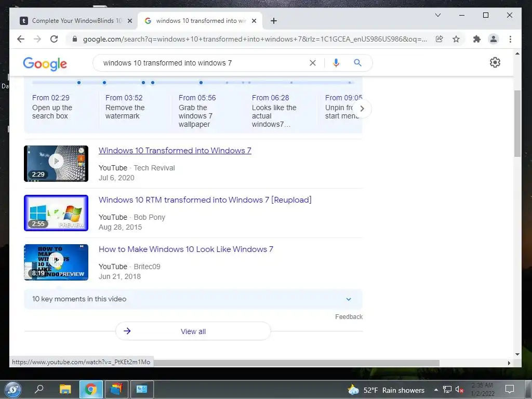The width and height of the screenshot is (532, 399).
Task: Share this page using address bar icon
Action: 439,39
